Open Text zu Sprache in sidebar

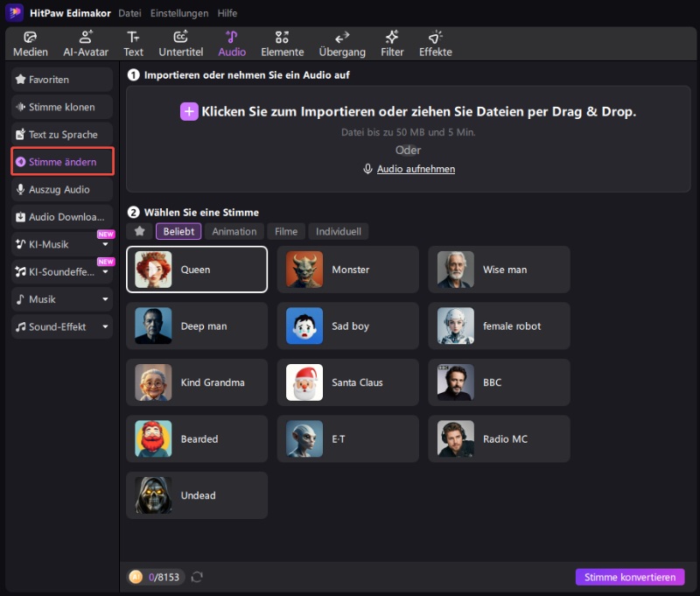(x=62, y=135)
